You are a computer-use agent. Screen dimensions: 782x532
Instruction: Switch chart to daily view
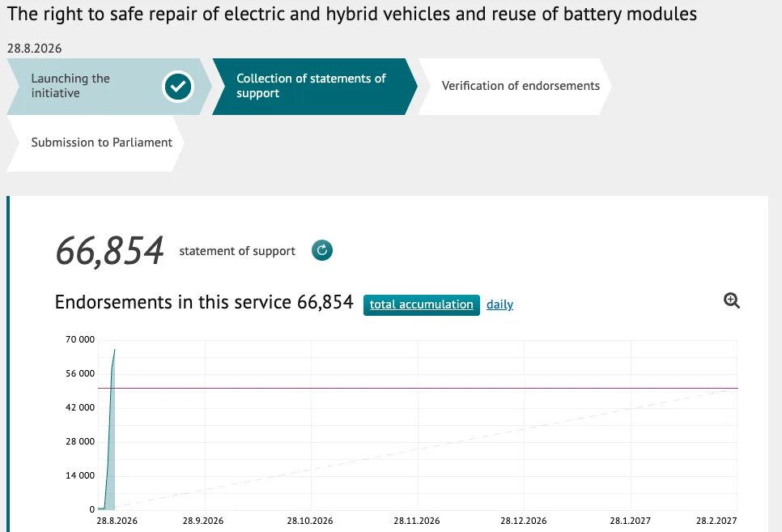(499, 304)
